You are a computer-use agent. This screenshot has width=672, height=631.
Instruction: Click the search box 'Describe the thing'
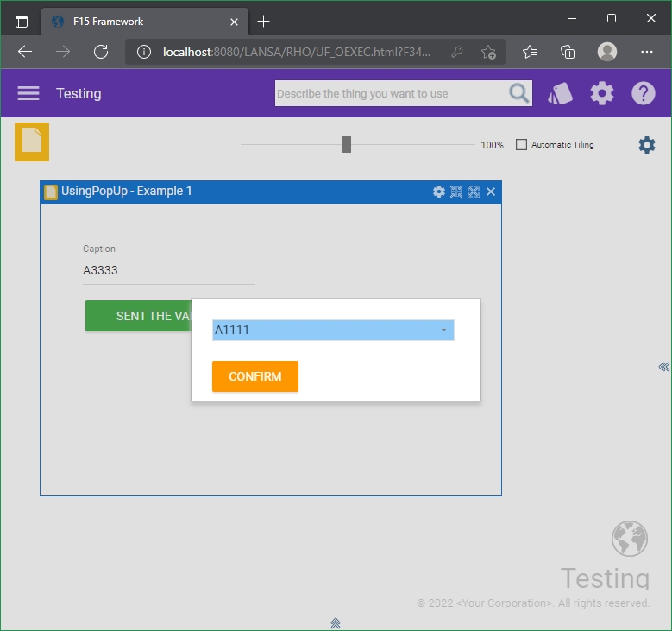[390, 93]
